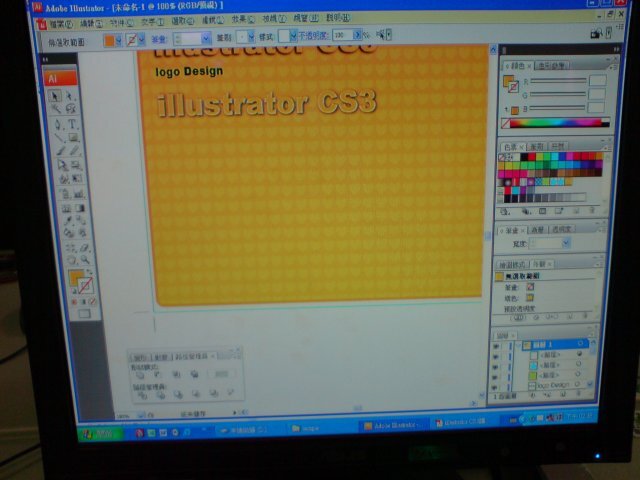Select the Direct Selection tool
640x480 pixels.
coord(69,96)
